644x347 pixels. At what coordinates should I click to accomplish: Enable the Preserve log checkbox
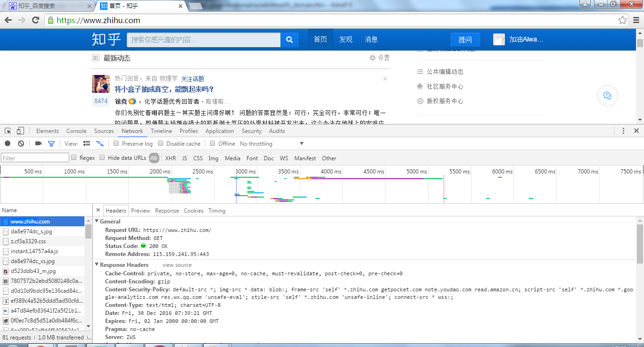point(116,143)
